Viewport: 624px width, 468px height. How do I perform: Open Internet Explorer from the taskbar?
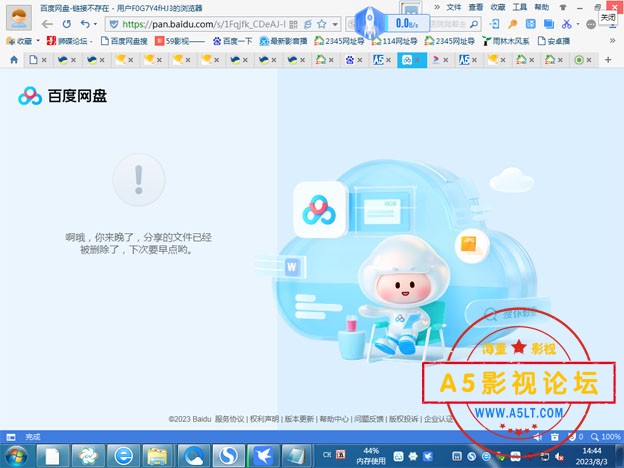pos(123,456)
